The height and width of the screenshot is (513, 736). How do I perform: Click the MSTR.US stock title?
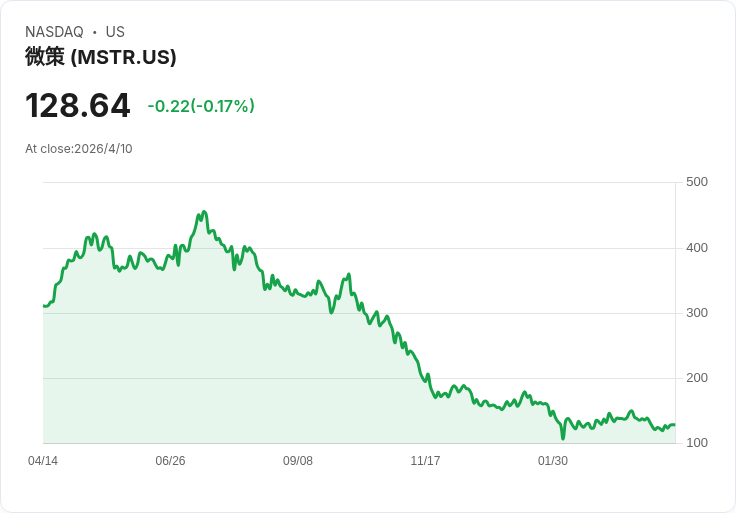click(x=101, y=57)
